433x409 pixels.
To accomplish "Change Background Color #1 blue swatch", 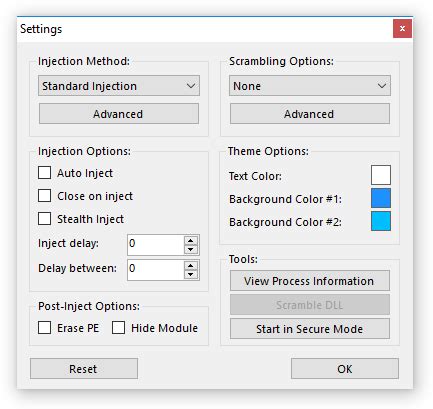I will [381, 198].
